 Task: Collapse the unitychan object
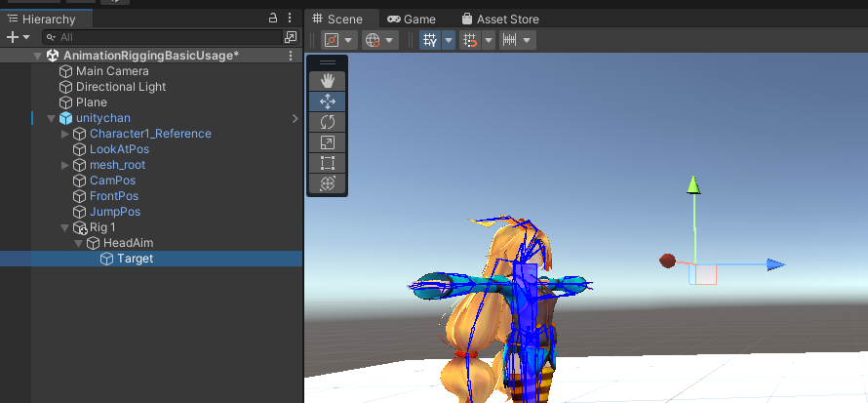point(52,118)
